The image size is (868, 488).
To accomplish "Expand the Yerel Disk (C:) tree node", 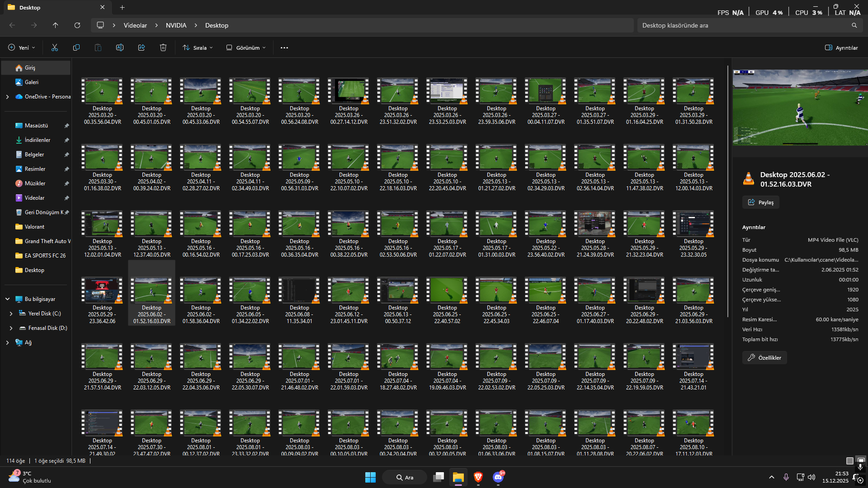I will pyautogui.click(x=11, y=314).
